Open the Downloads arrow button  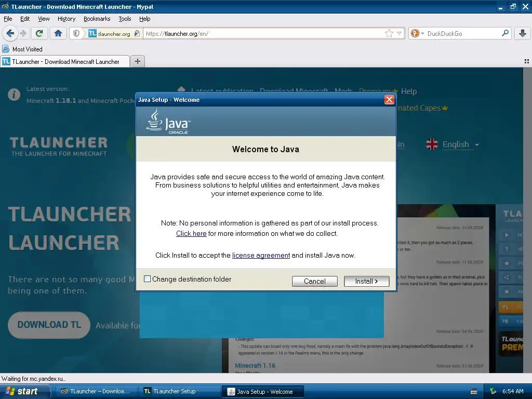[523, 33]
